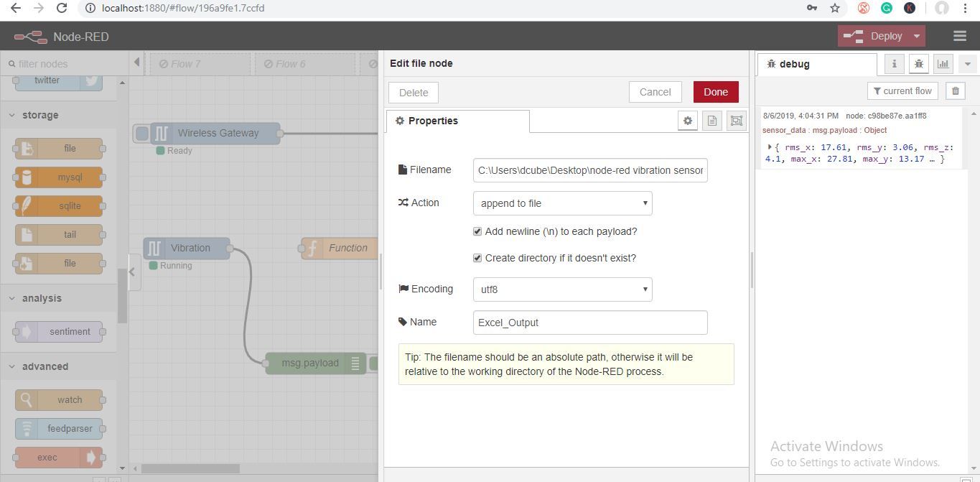The width and height of the screenshot is (980, 482).
Task: Select the sqlite palette node
Action: [59, 206]
